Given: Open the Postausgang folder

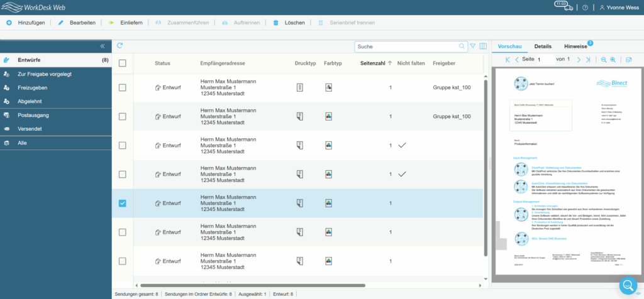Looking at the screenshot, I should click(56, 115).
